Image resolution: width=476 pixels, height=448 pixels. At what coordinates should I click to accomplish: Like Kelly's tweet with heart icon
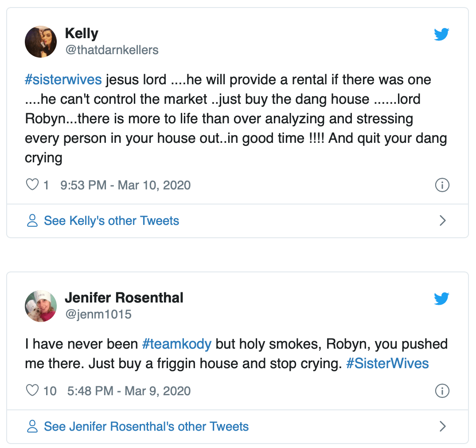point(32,185)
